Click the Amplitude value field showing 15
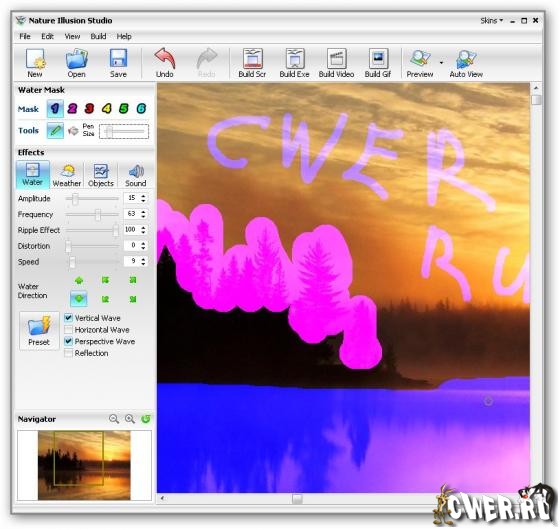The height and width of the screenshot is (529, 560). tap(132, 198)
